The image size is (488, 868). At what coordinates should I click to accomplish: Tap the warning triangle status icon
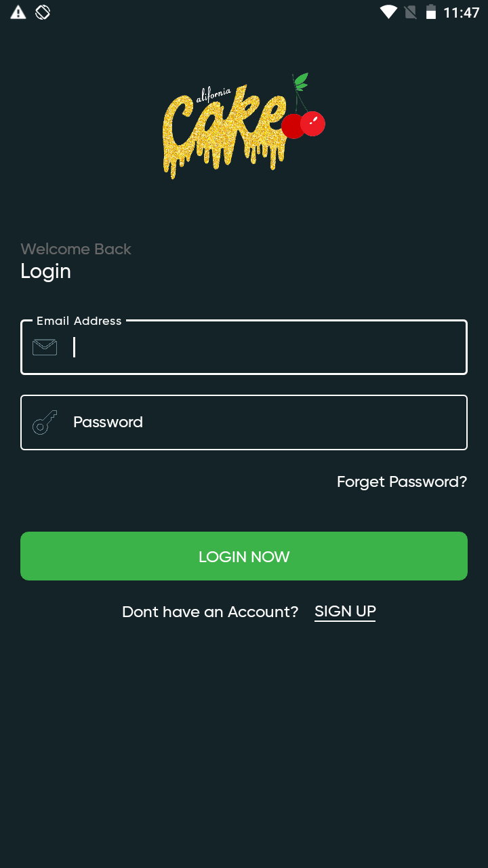pyautogui.click(x=18, y=12)
